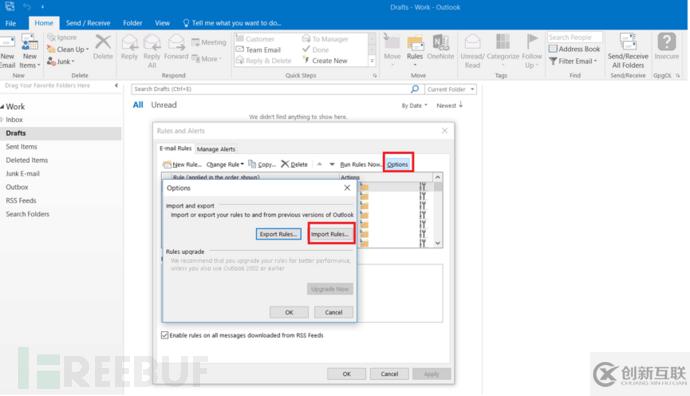Click Run Rules Now

tap(360, 165)
